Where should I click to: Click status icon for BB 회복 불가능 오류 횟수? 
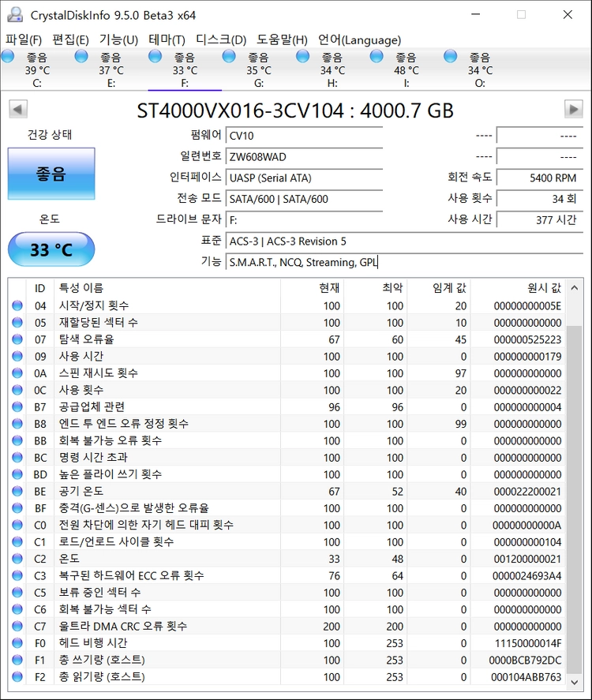[x=17, y=440]
